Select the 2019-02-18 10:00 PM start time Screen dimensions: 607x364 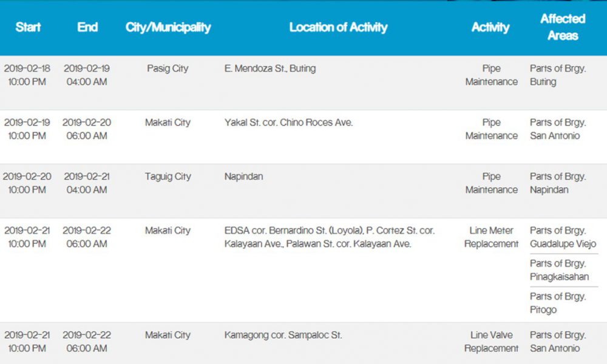coord(27,75)
